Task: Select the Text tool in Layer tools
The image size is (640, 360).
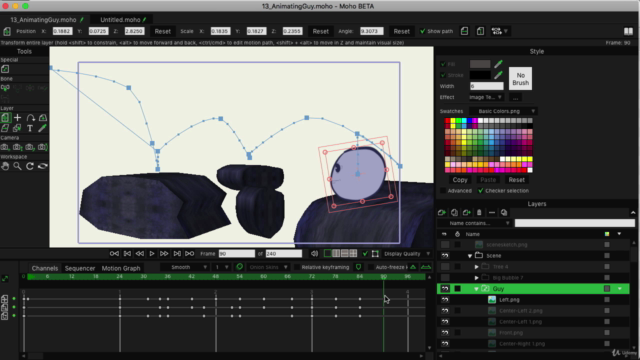Action: 30,128
